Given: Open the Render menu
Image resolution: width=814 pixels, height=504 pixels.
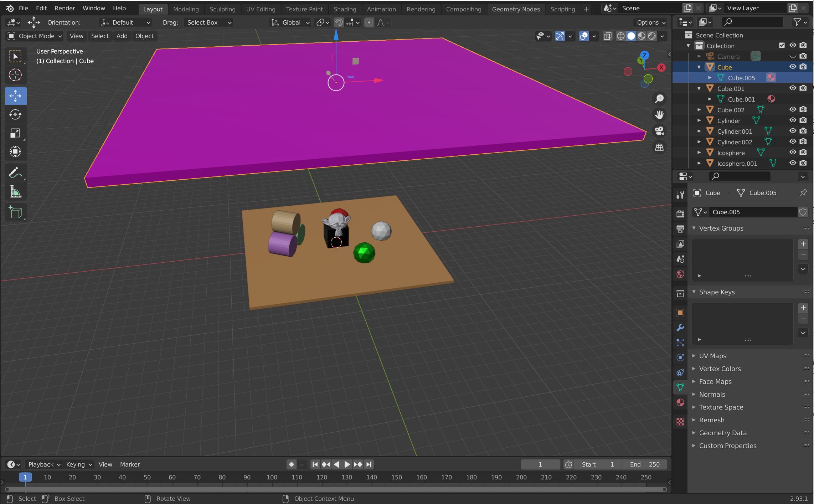Looking at the screenshot, I should click(x=64, y=8).
